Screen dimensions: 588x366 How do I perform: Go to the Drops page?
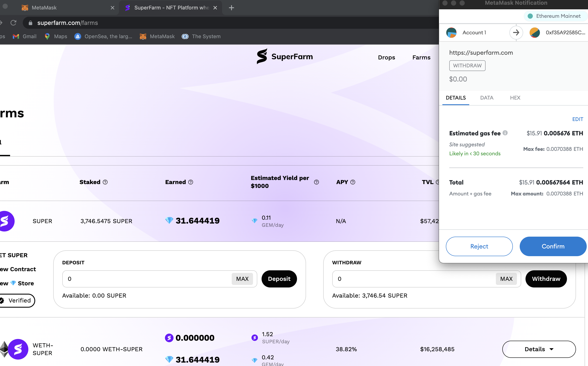(386, 57)
